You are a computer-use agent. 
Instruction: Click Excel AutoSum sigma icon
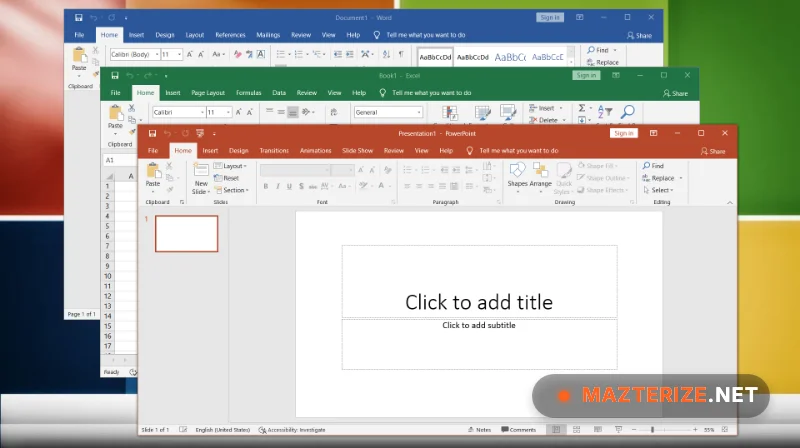pos(582,108)
